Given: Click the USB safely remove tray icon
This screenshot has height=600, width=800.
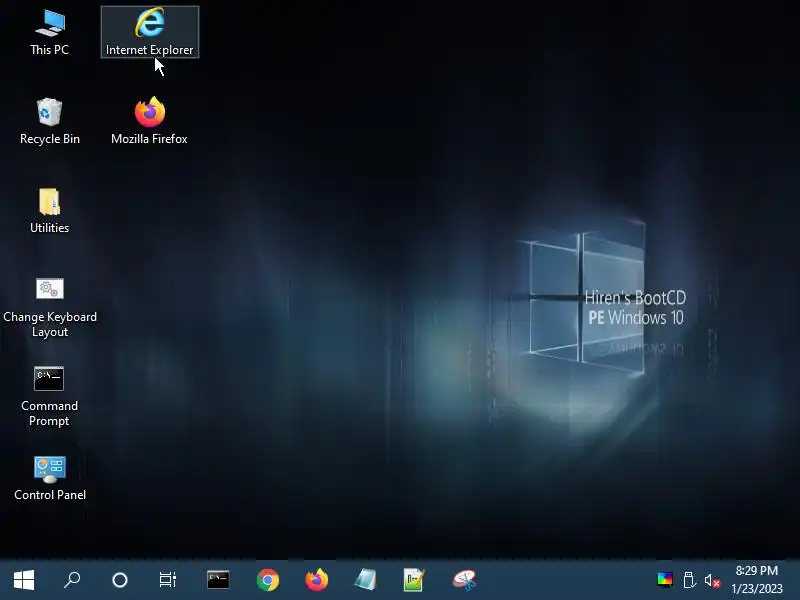Looking at the screenshot, I should coord(689,580).
